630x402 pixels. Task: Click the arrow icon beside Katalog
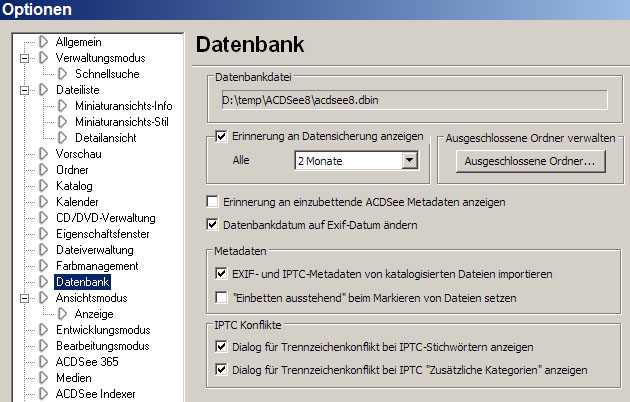pyautogui.click(x=44, y=186)
